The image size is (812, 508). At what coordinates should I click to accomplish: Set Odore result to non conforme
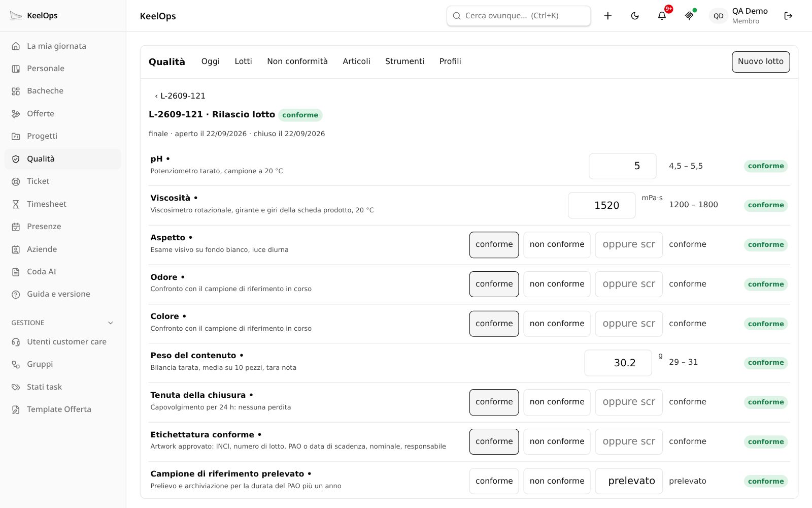coord(557,284)
